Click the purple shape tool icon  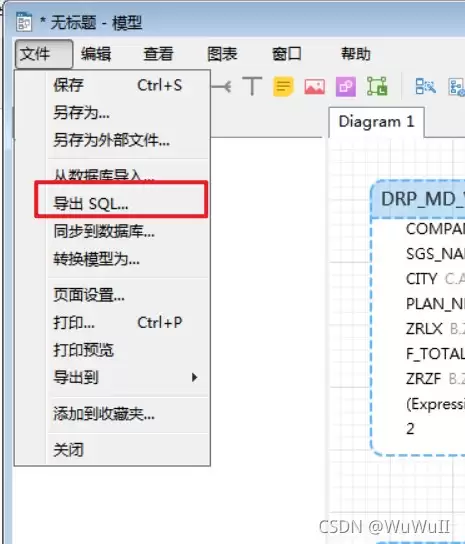point(346,86)
